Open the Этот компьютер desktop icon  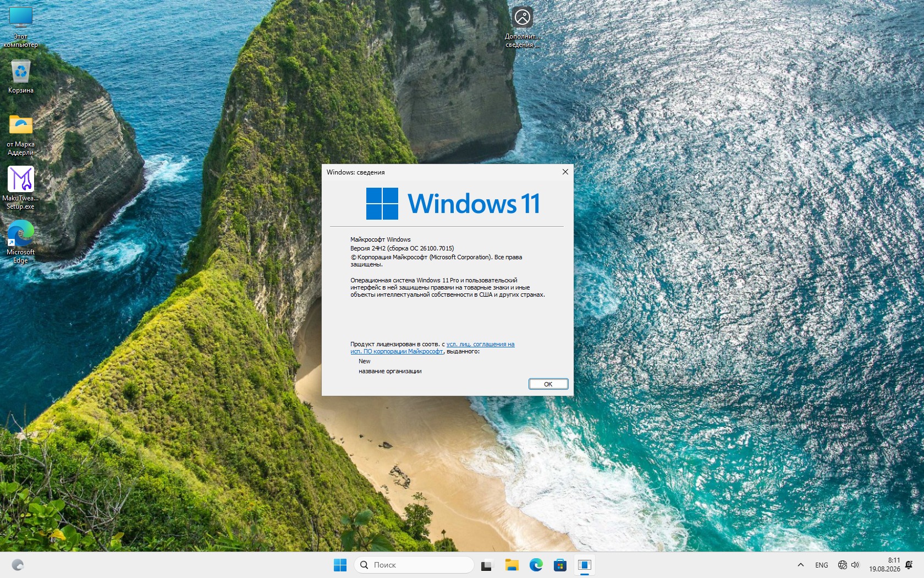21,26
